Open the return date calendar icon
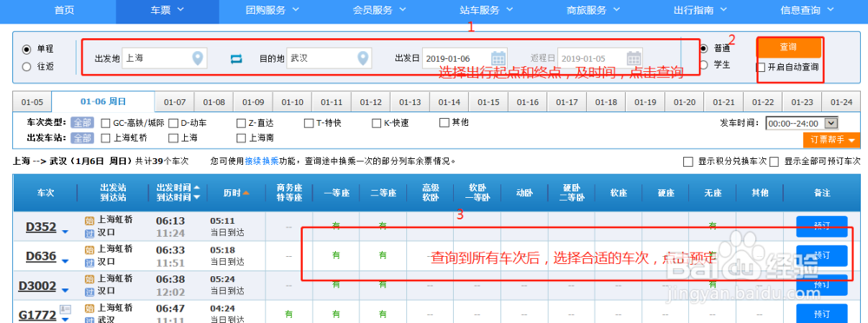 click(634, 58)
